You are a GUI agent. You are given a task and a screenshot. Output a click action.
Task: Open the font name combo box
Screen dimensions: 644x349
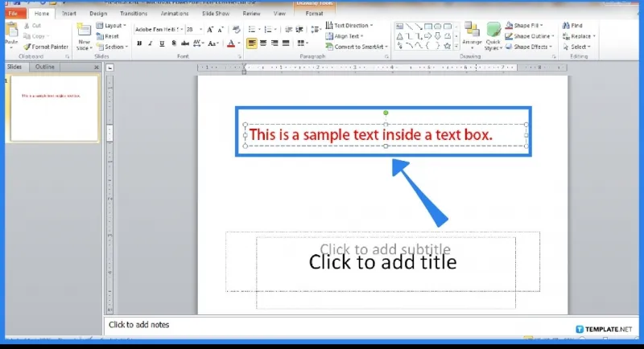coord(159,30)
